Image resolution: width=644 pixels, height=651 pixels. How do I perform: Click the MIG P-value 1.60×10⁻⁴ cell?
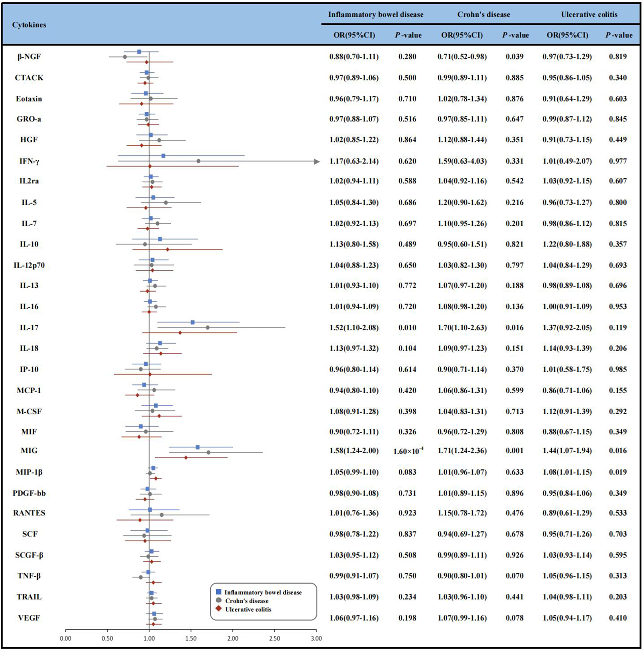408,451
